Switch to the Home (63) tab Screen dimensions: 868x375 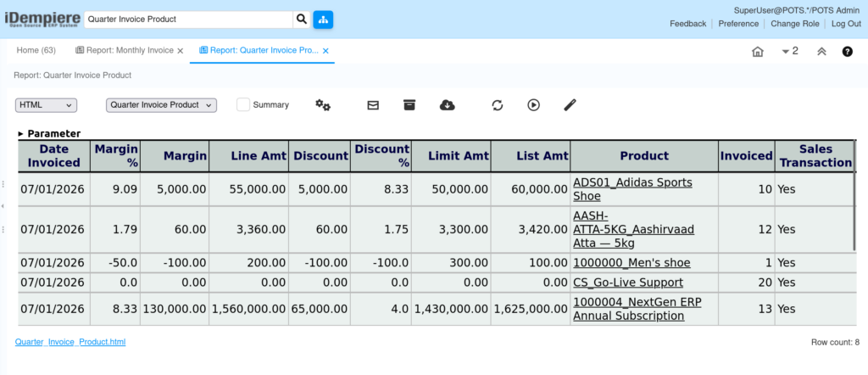(x=36, y=50)
